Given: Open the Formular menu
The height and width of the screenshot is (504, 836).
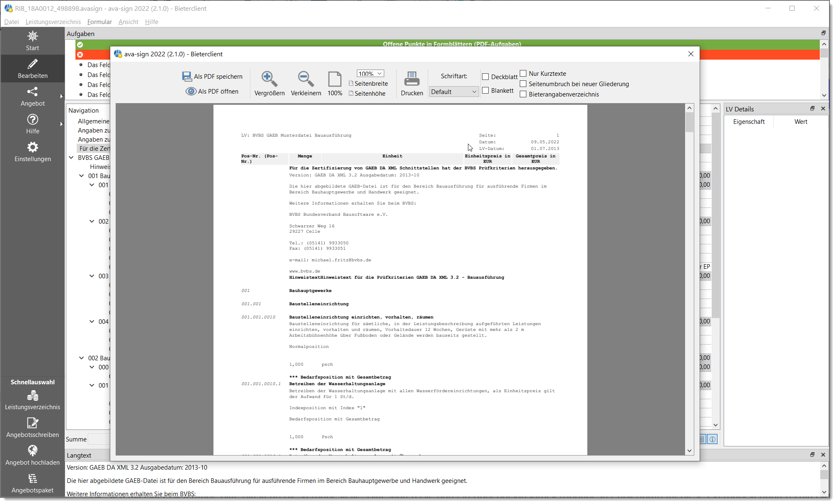Looking at the screenshot, I should [x=99, y=22].
